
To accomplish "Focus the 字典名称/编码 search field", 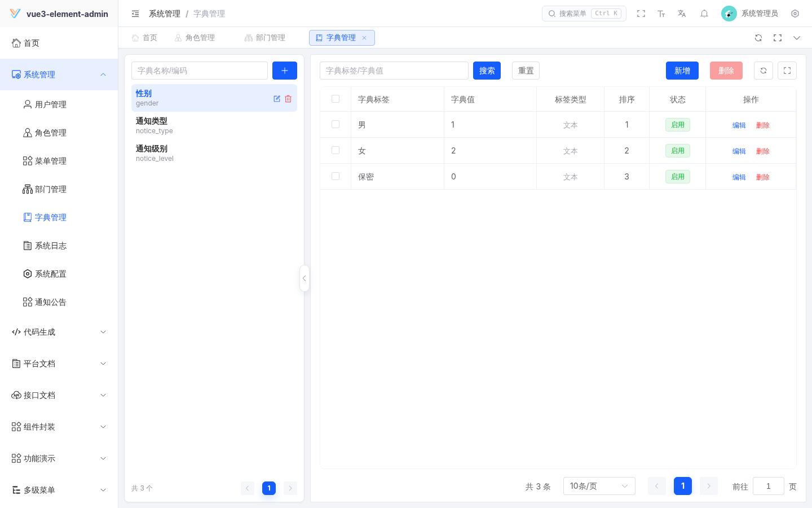I will point(200,71).
